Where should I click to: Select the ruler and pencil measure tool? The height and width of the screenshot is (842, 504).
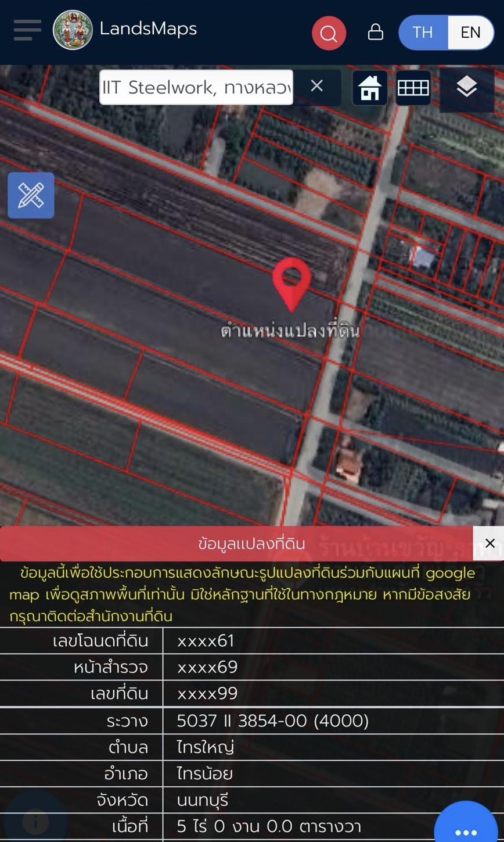[31, 195]
